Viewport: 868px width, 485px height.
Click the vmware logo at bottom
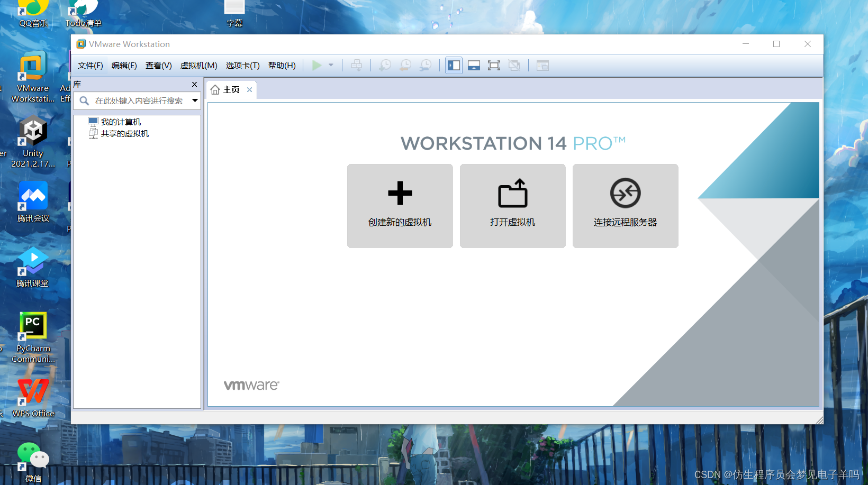pos(251,385)
